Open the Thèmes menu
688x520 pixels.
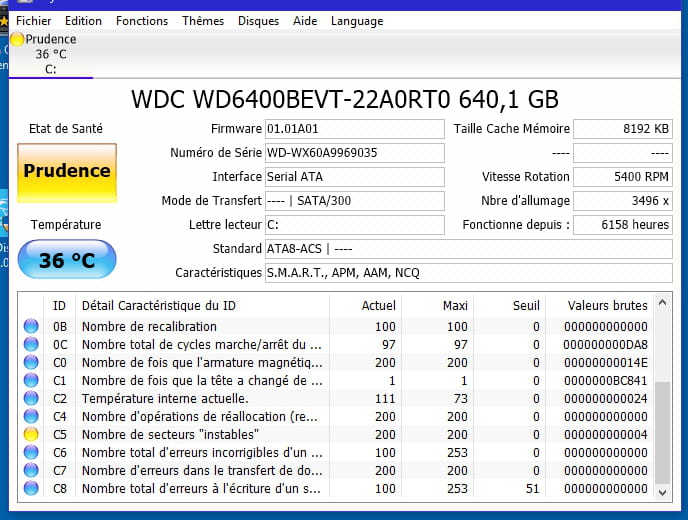point(203,21)
